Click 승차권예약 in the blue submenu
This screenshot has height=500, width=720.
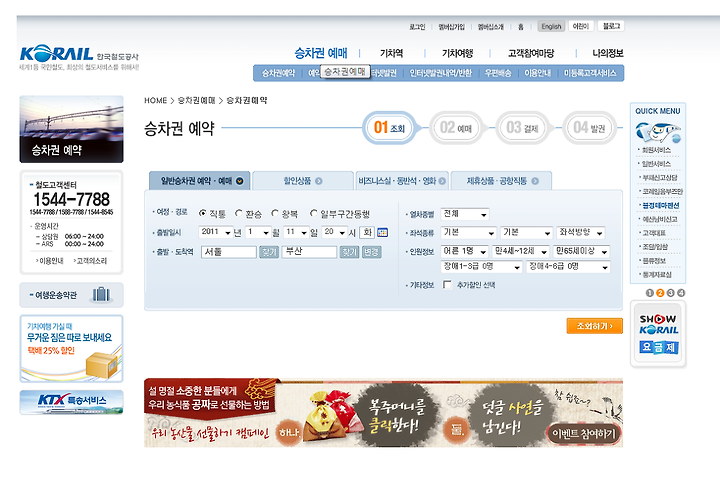pyautogui.click(x=278, y=73)
